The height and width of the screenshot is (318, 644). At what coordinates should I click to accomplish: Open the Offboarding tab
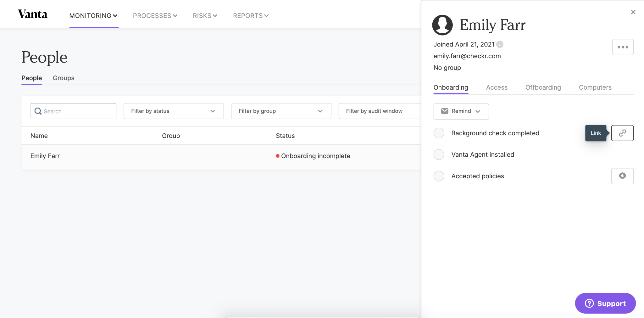point(543,87)
